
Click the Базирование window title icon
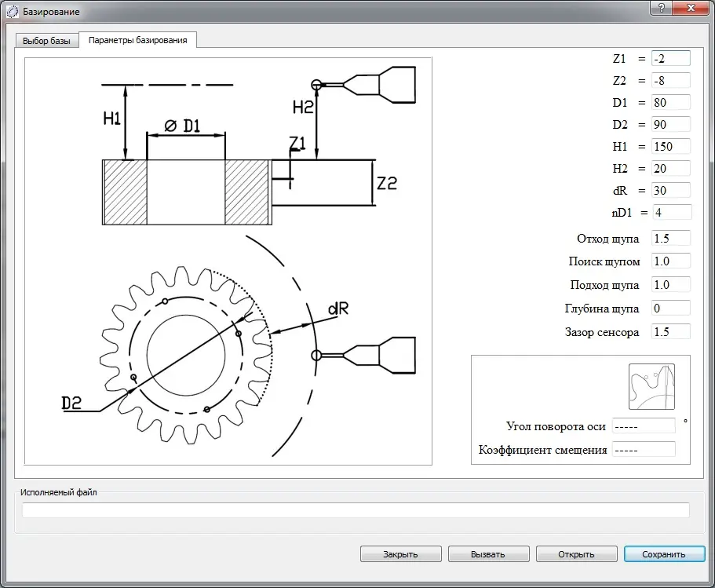click(13, 12)
